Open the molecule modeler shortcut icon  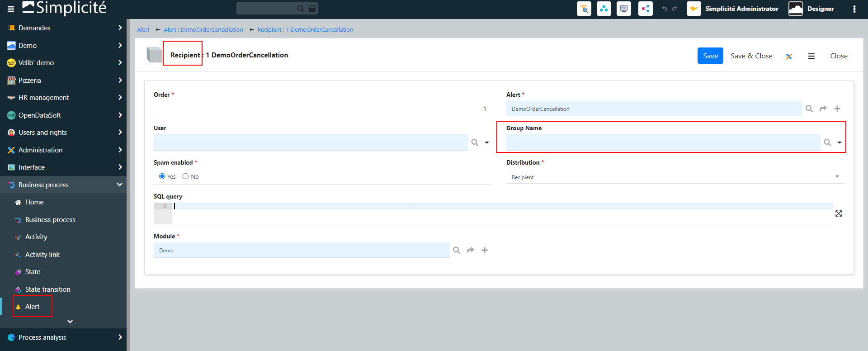click(604, 9)
